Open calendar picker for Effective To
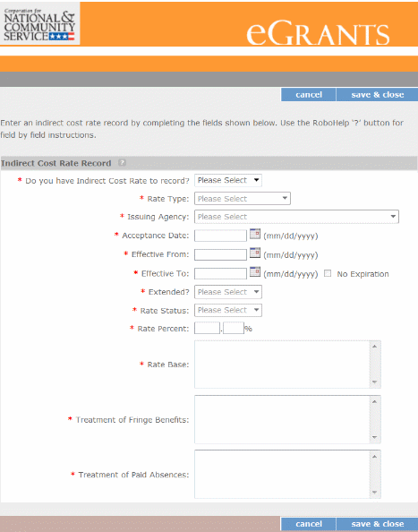The image size is (418, 532). (x=255, y=271)
